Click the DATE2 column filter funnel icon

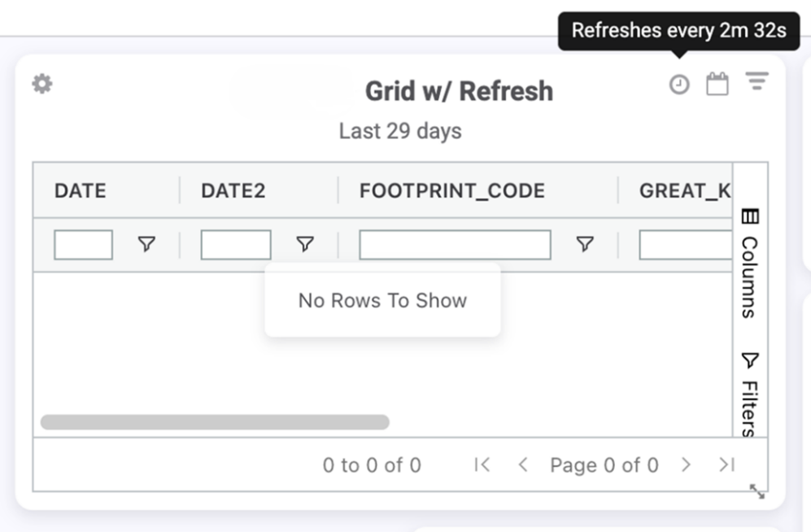[x=305, y=244]
